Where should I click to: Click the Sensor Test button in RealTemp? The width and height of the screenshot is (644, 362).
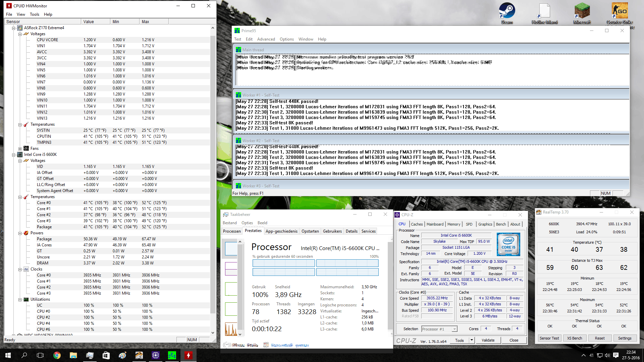[x=549, y=338]
